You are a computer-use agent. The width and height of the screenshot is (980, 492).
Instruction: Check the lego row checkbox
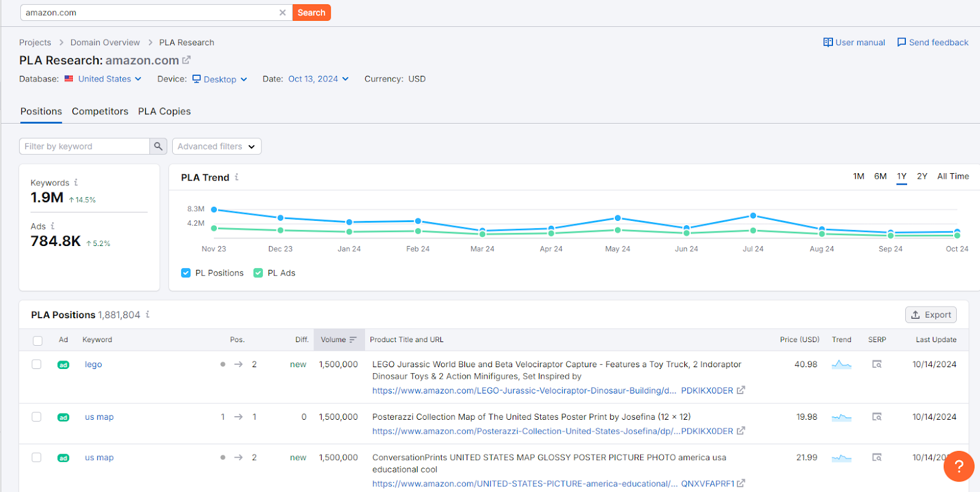tap(37, 364)
